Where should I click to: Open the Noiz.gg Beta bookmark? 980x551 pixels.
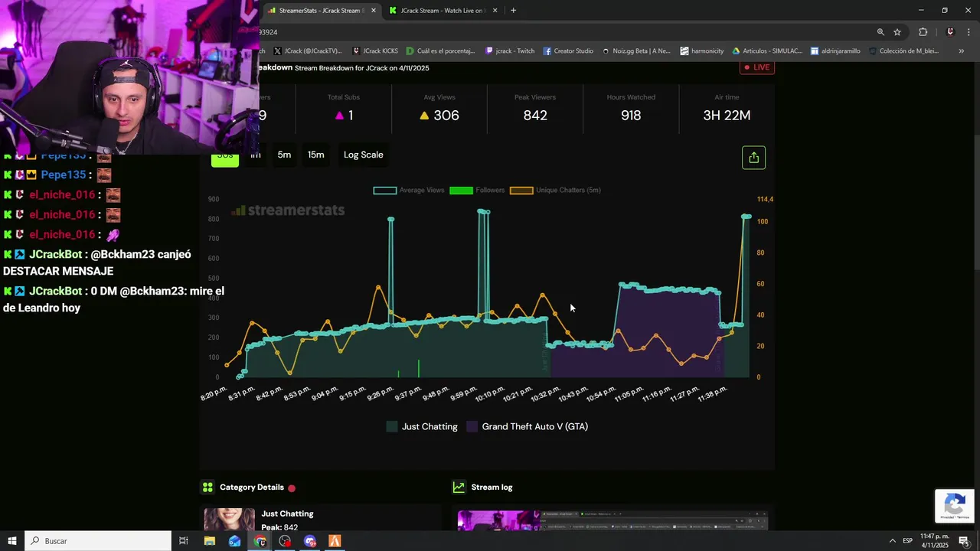click(x=635, y=51)
